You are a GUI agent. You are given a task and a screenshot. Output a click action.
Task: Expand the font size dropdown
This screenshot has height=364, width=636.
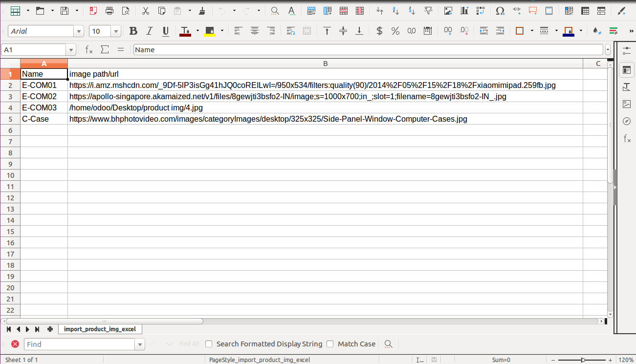click(x=116, y=31)
